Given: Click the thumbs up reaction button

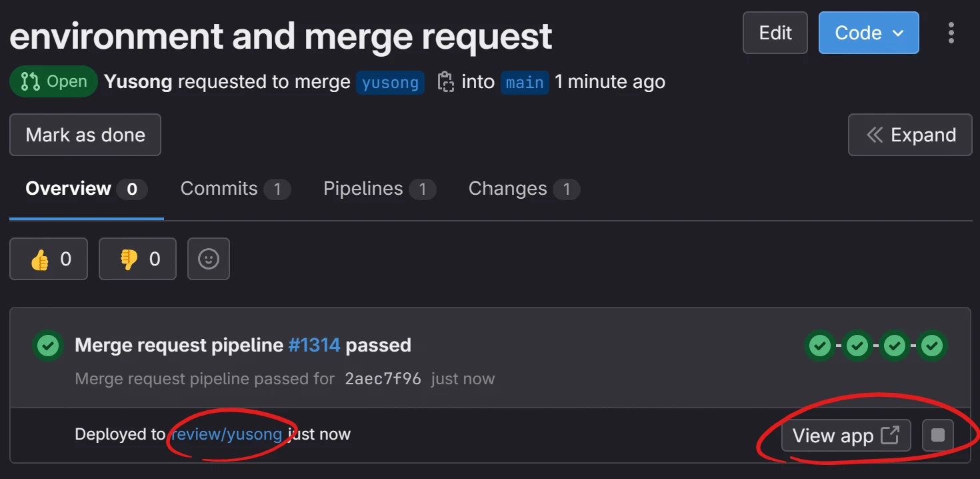Looking at the screenshot, I should coord(49,259).
